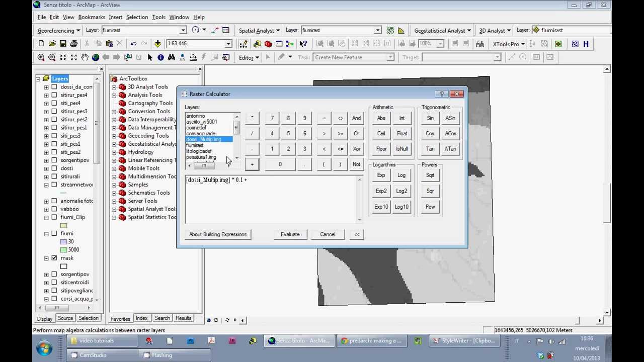Open the Editor toolbar pencil icon
644x362 pixels.
coord(244,44)
